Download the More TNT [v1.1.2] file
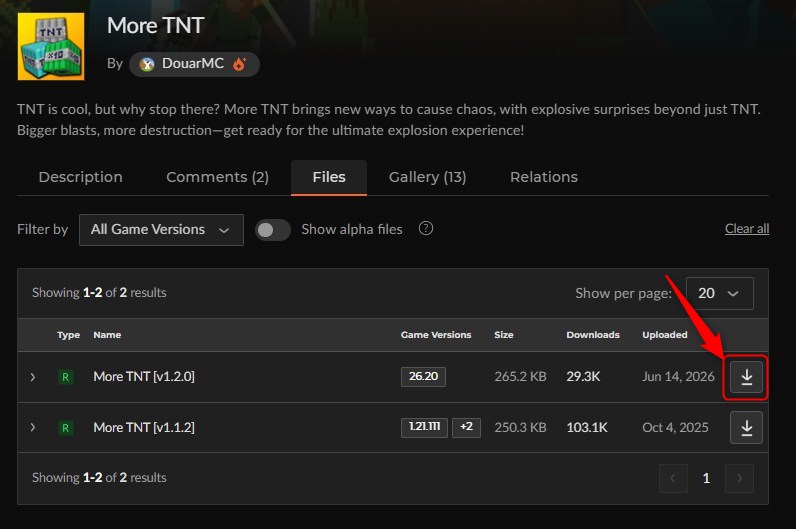This screenshot has height=529, width=796. [746, 427]
